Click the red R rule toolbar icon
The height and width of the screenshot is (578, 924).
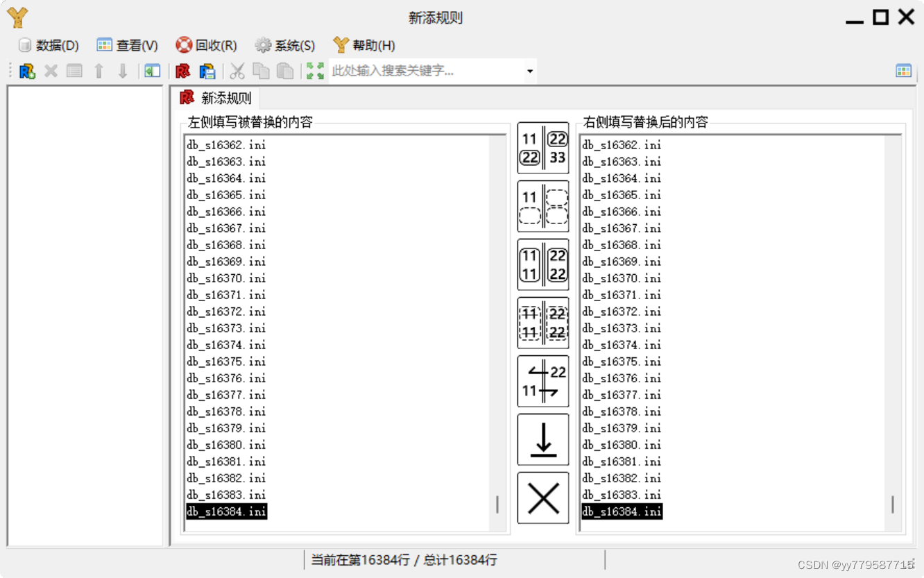tap(182, 71)
